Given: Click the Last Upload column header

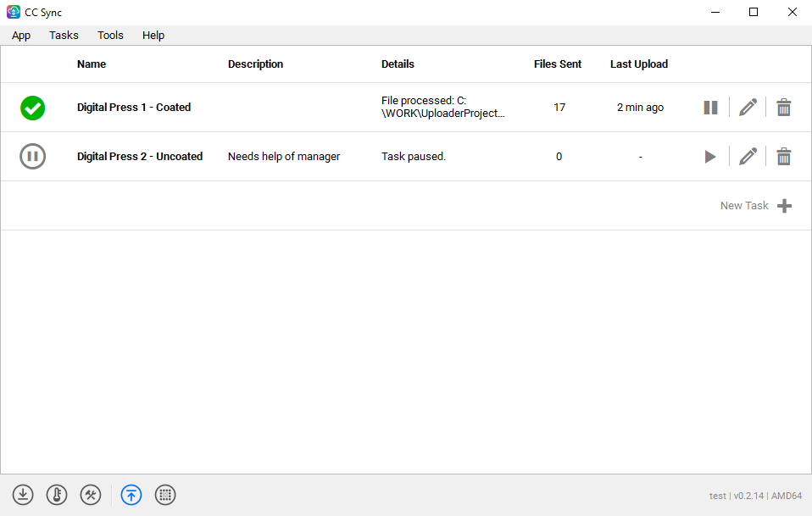Looking at the screenshot, I should click(639, 64).
